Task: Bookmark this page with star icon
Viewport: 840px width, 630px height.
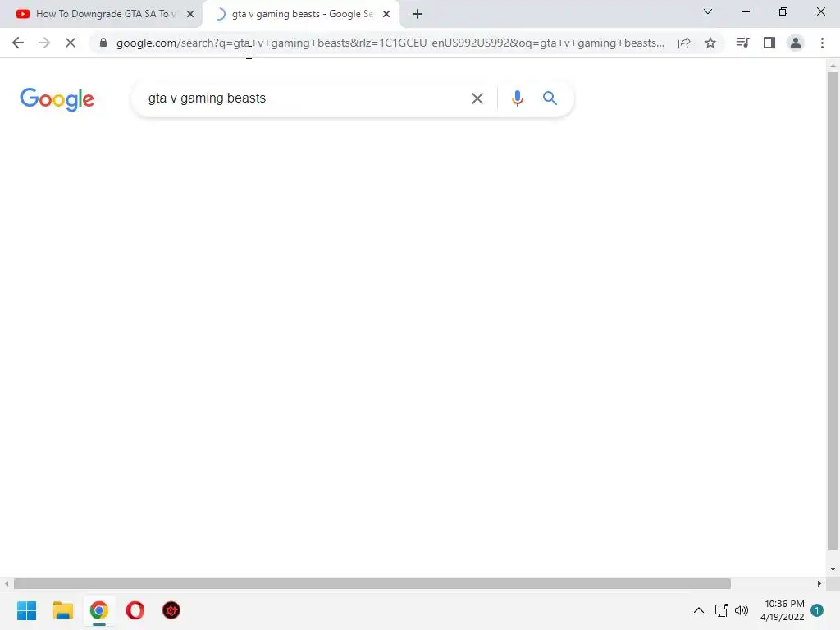Action: click(x=710, y=43)
